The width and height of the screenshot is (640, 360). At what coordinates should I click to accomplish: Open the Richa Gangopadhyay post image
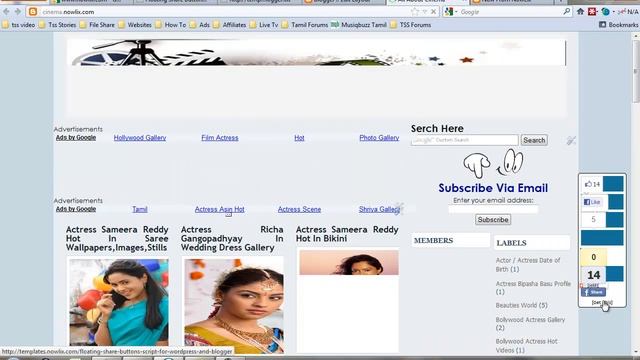[233, 305]
